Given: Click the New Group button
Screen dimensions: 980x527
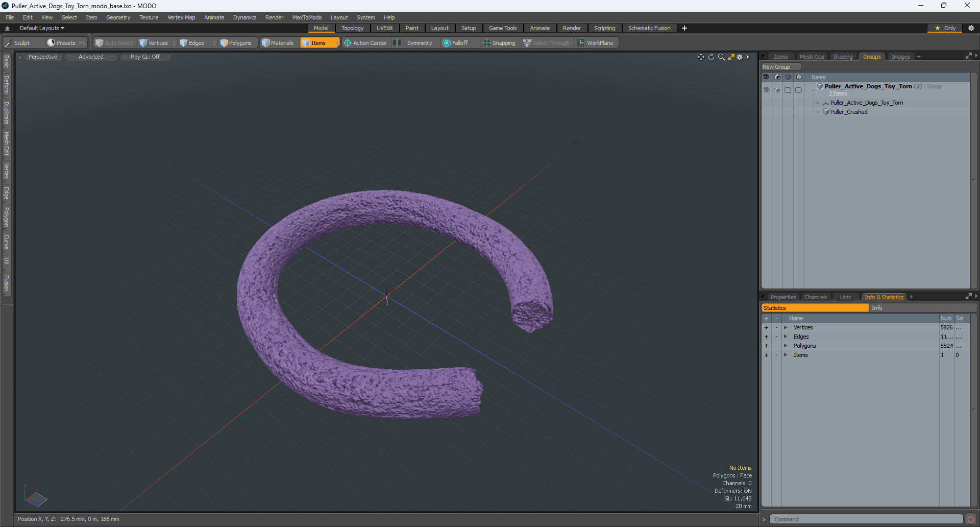Looking at the screenshot, I should click(x=780, y=67).
